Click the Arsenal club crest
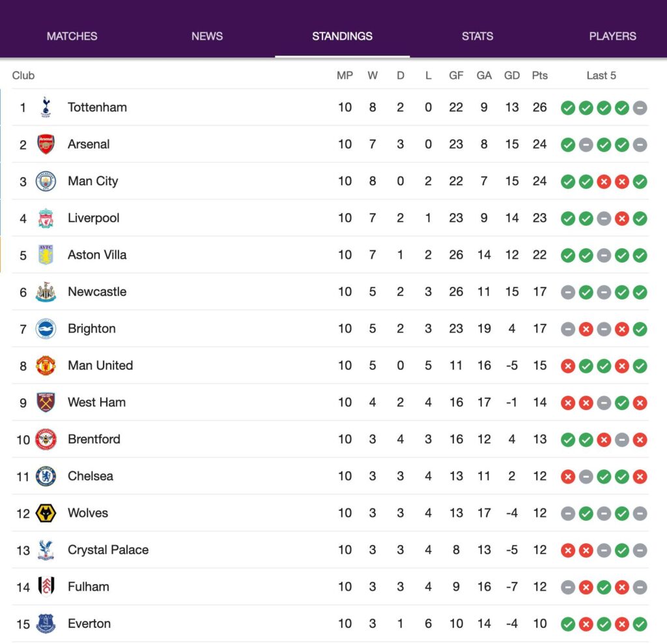The height and width of the screenshot is (644, 667). click(x=46, y=144)
